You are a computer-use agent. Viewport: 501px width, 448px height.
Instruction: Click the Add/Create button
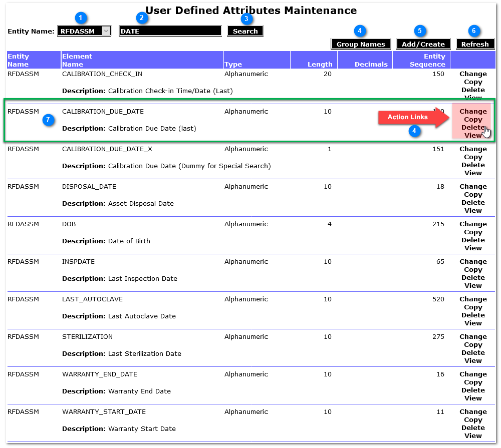pyautogui.click(x=423, y=44)
